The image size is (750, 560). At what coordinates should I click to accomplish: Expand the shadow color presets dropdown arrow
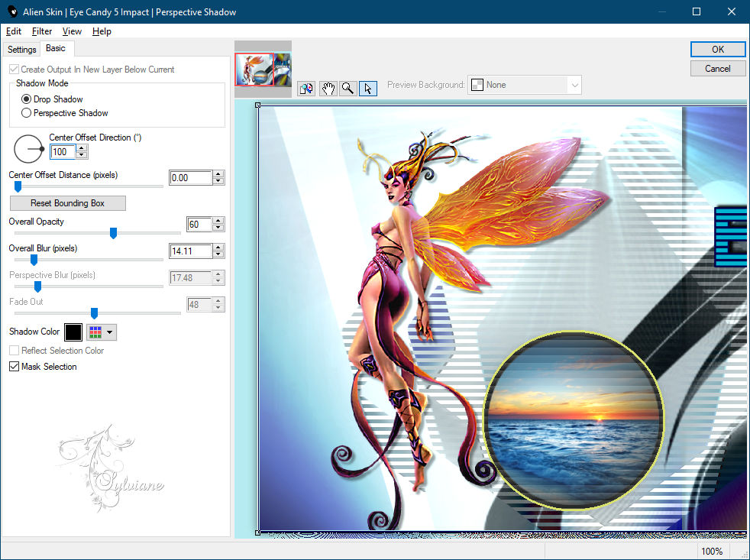pyautogui.click(x=110, y=332)
